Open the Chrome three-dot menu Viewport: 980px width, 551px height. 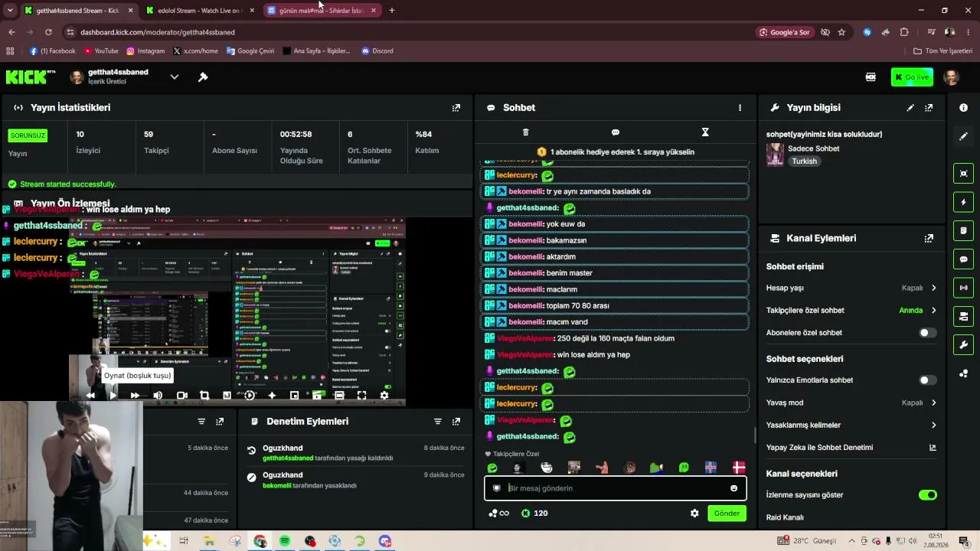pos(969,32)
